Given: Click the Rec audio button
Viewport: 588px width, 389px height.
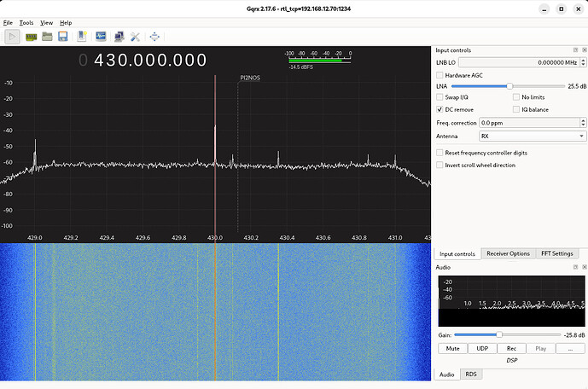Looking at the screenshot, I should [x=511, y=348].
